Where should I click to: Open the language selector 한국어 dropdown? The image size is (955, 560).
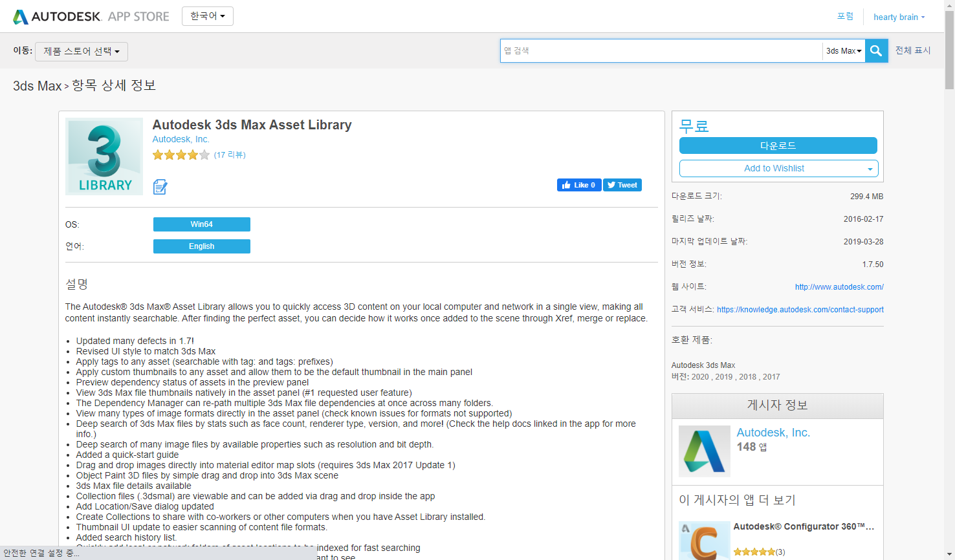(208, 16)
